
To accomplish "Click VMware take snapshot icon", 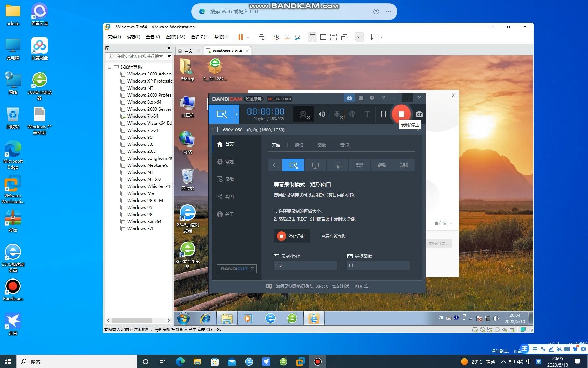I will coord(276,37).
